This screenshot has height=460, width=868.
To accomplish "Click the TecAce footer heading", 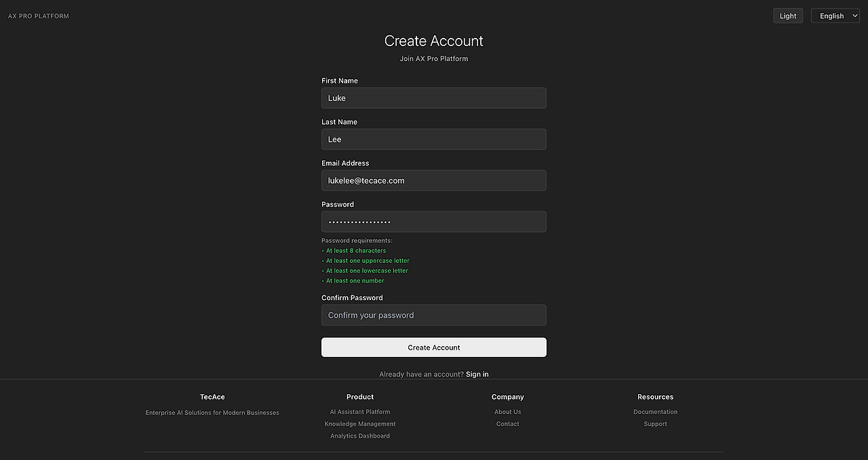I will tap(212, 397).
